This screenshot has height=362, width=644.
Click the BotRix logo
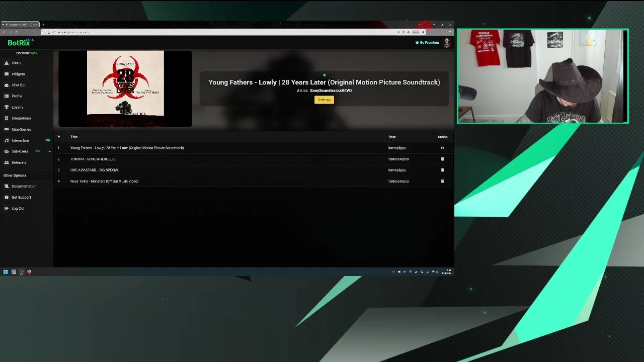pos(20,43)
